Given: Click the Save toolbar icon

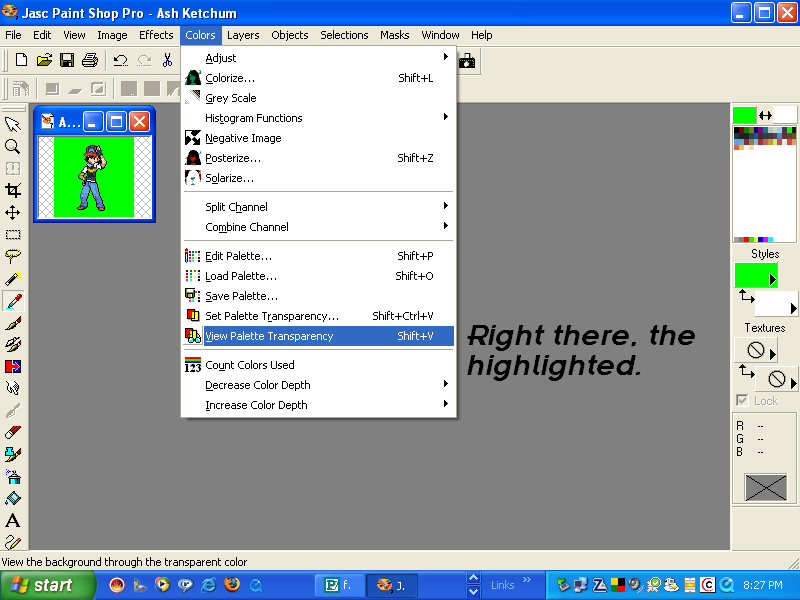Looking at the screenshot, I should [67, 60].
